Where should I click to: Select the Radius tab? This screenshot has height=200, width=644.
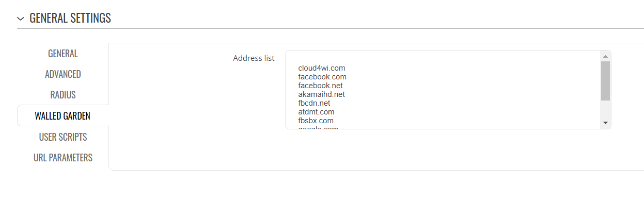coord(63,95)
